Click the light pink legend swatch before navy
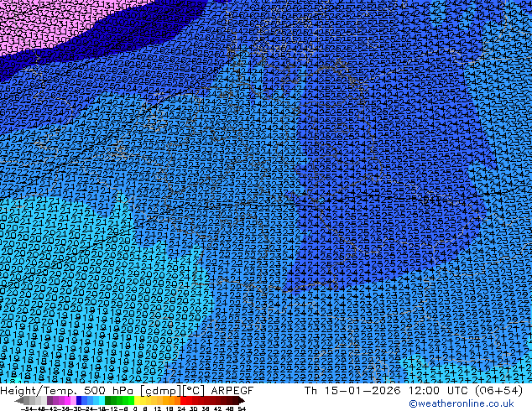 [73, 400]
